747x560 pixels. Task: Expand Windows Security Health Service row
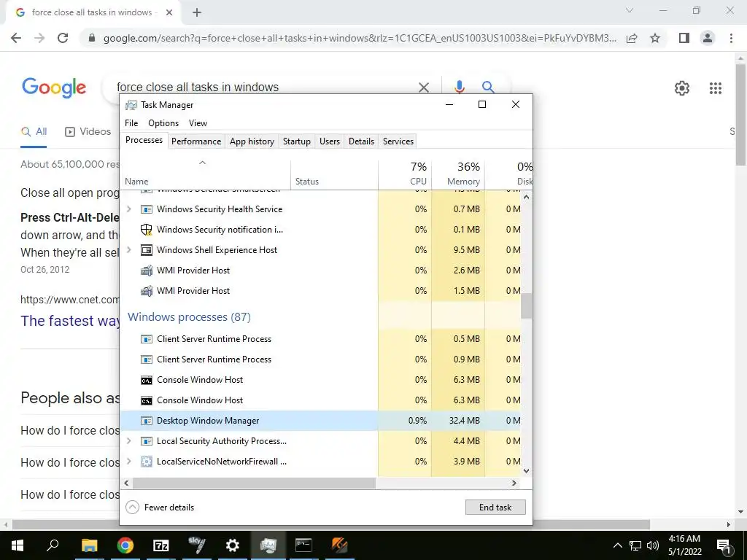128,209
